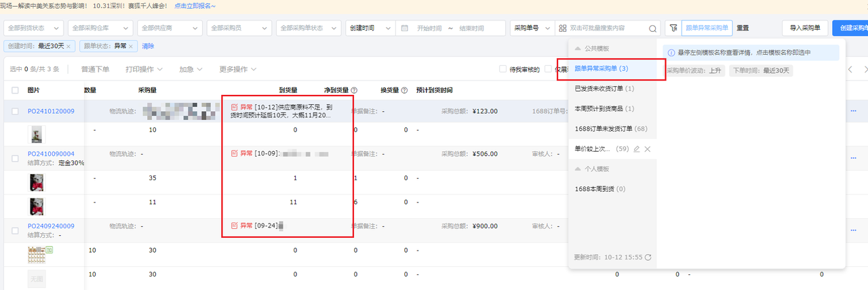Click edit pencil on 单价较上次 template
The image size is (868, 290).
coord(637,148)
